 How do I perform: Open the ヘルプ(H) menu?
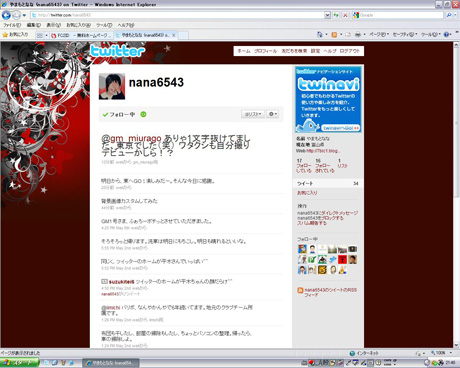(x=126, y=25)
